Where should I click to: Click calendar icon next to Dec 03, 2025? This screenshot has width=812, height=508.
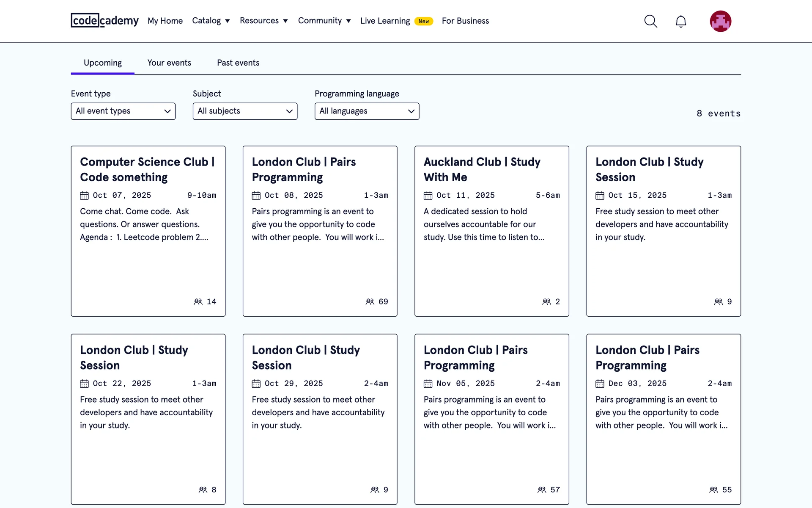click(x=600, y=384)
